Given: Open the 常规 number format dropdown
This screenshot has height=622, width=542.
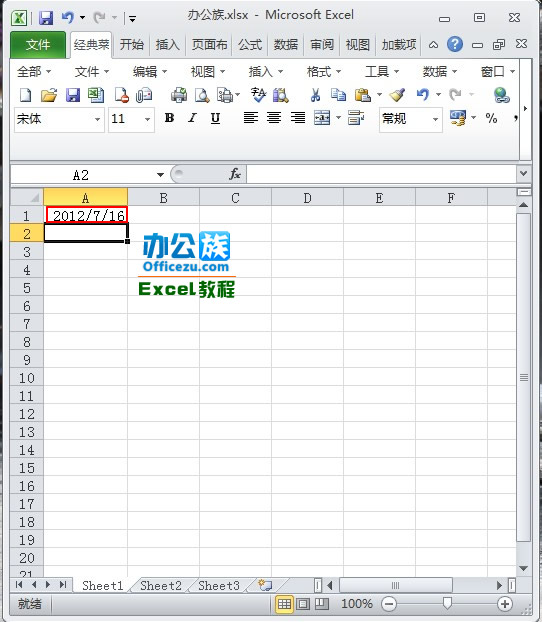Looking at the screenshot, I should pyautogui.click(x=435, y=119).
